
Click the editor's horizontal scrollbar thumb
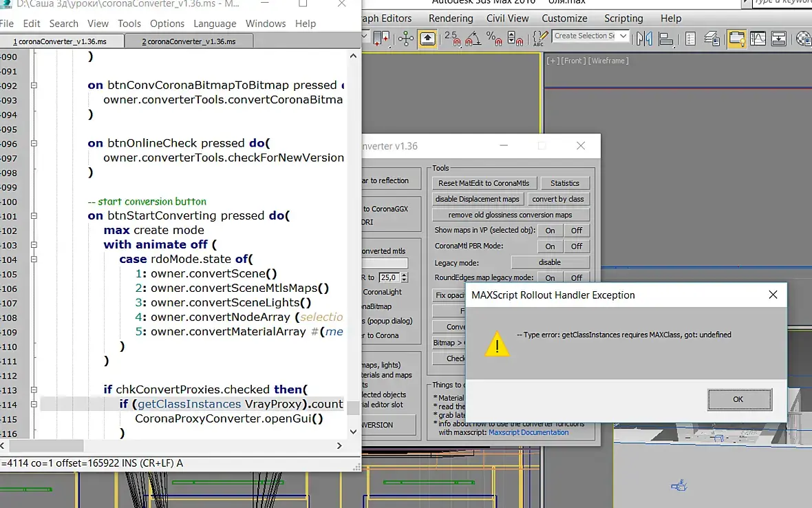[x=46, y=445]
